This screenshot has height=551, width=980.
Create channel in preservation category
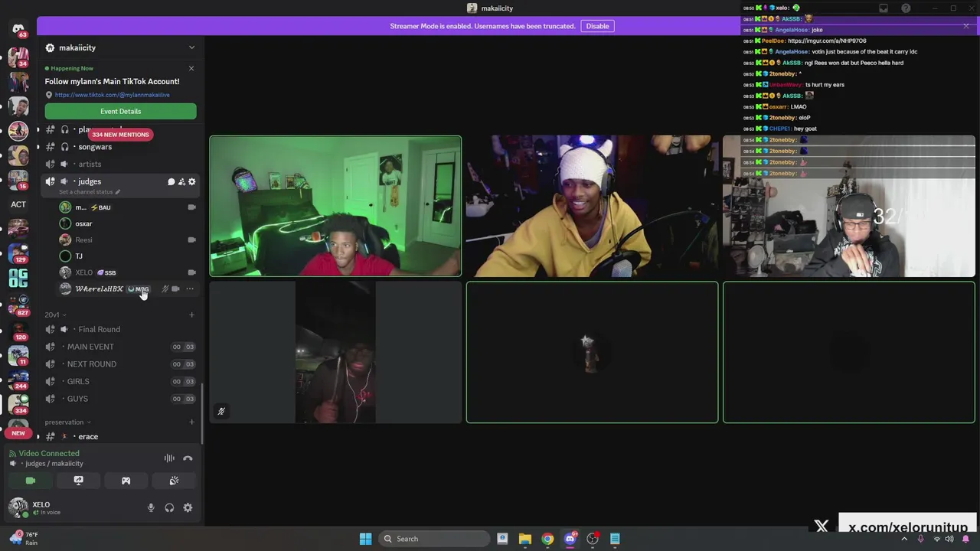(x=191, y=422)
